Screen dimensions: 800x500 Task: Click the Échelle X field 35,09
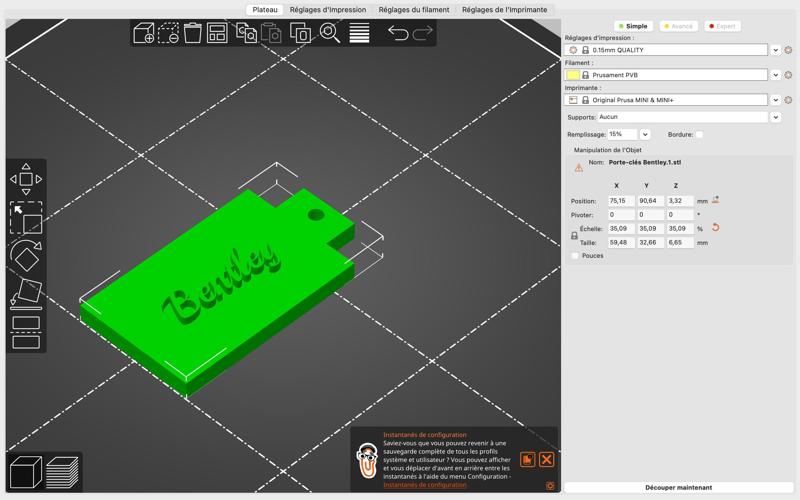621,229
